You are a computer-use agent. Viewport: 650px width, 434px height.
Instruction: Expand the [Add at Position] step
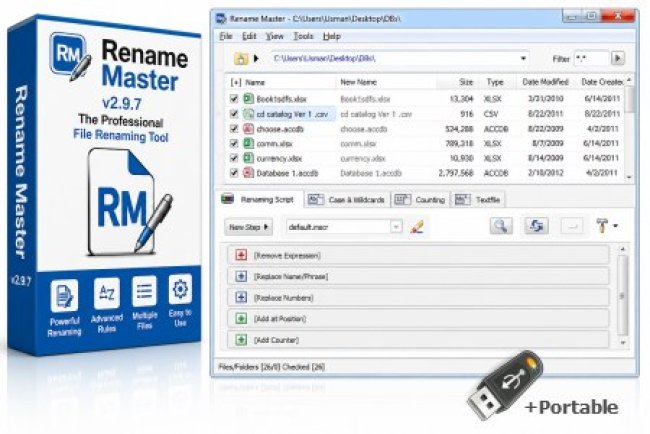tap(241, 318)
